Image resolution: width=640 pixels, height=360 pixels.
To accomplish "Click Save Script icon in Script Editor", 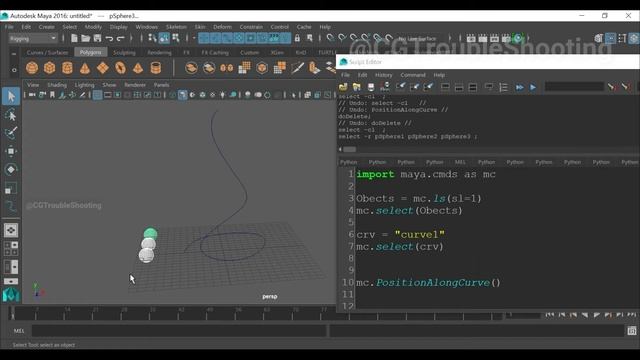I will point(371,87).
